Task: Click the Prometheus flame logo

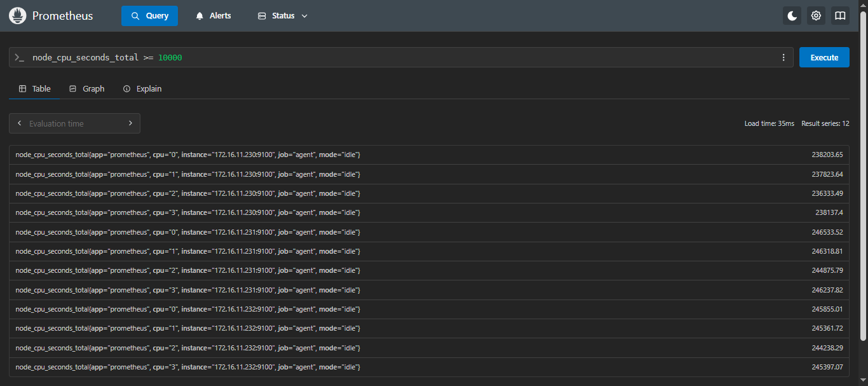Action: [x=17, y=16]
